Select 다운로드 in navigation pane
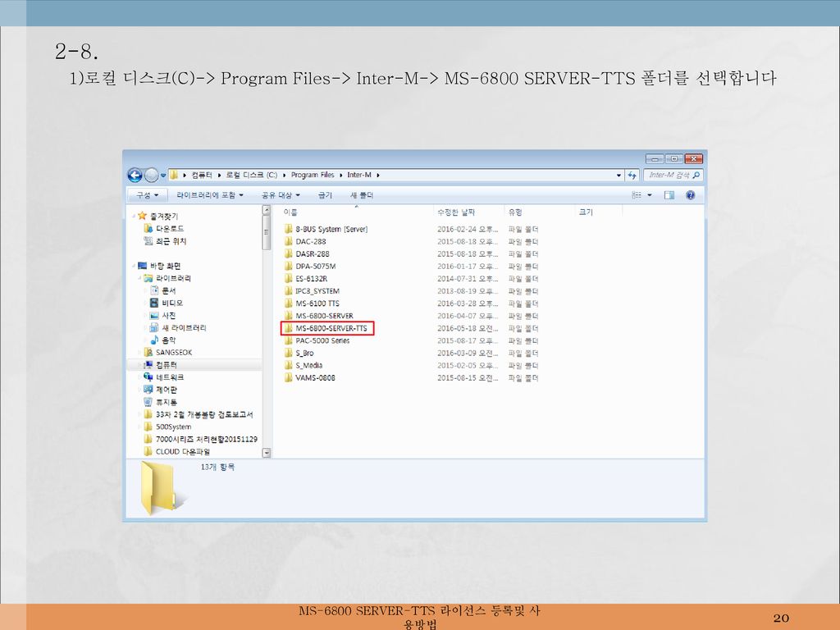 169,229
